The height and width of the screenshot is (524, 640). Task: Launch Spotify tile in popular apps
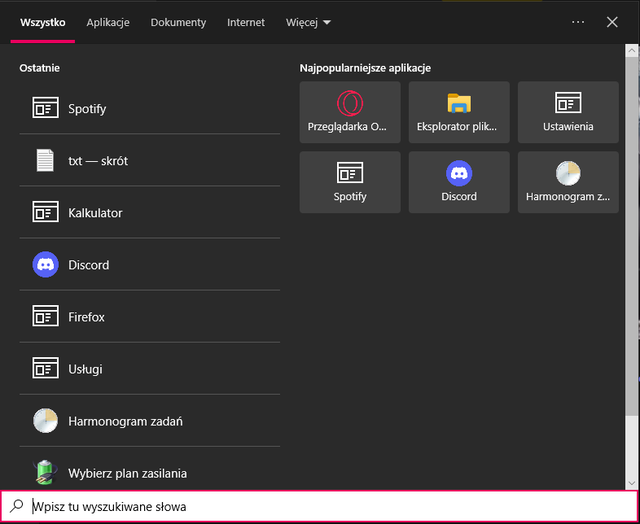click(x=350, y=182)
